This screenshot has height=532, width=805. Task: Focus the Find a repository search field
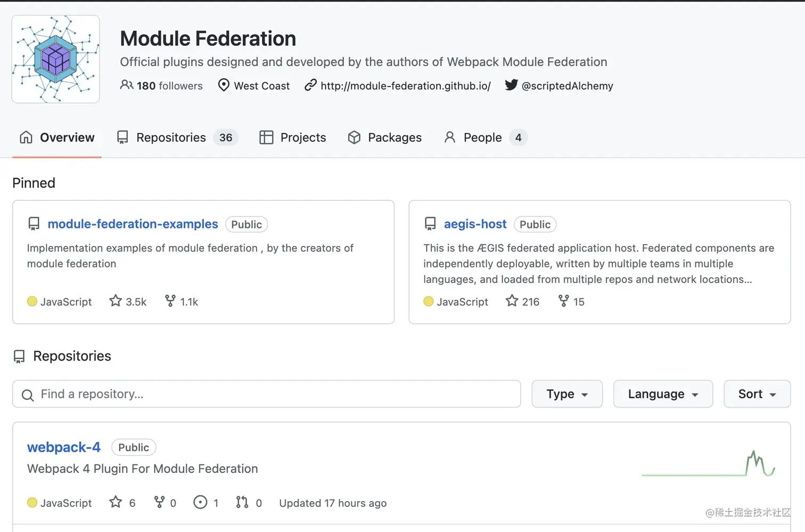pyautogui.click(x=266, y=394)
